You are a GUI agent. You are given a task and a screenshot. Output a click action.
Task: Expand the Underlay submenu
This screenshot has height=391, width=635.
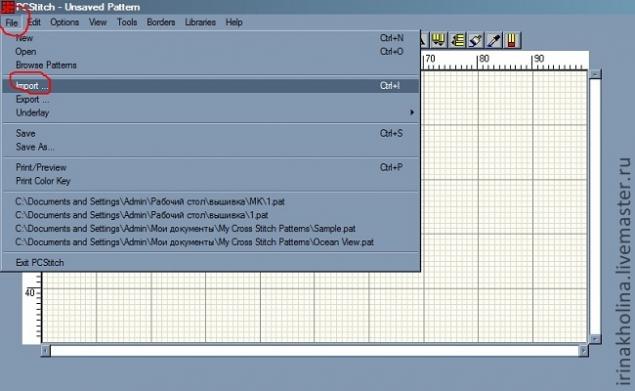[x=211, y=113]
